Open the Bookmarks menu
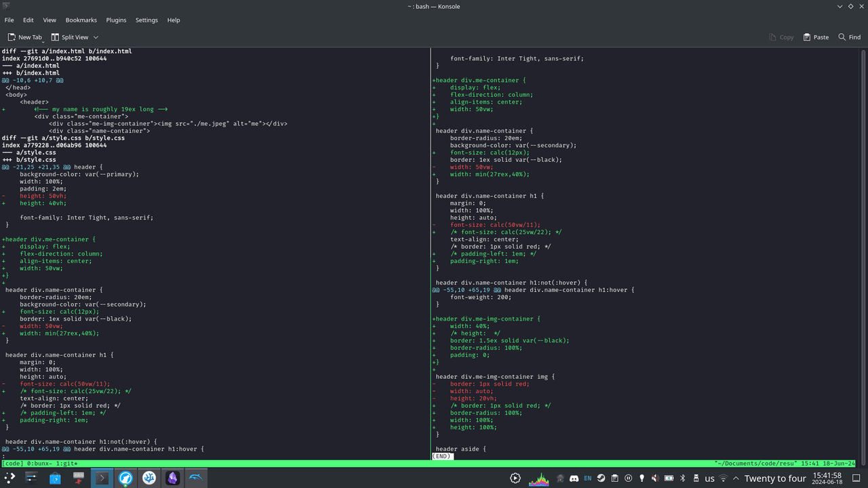This screenshot has width=868, height=488. point(81,20)
